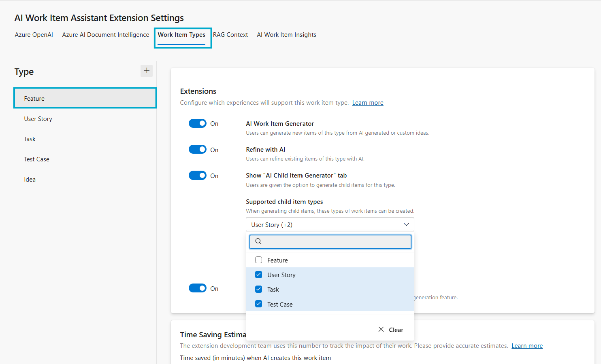
Task: Switch to the RAG Context tab
Action: click(230, 34)
